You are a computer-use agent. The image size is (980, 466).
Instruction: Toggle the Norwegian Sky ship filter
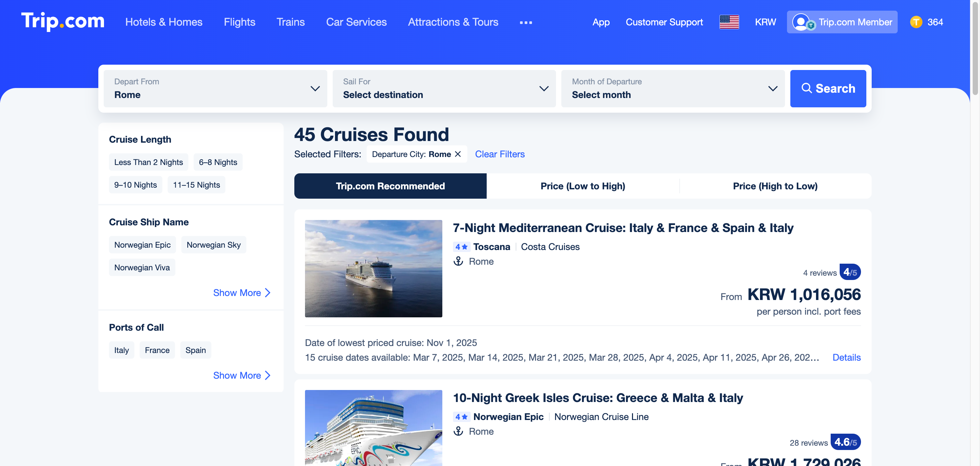[x=213, y=245]
